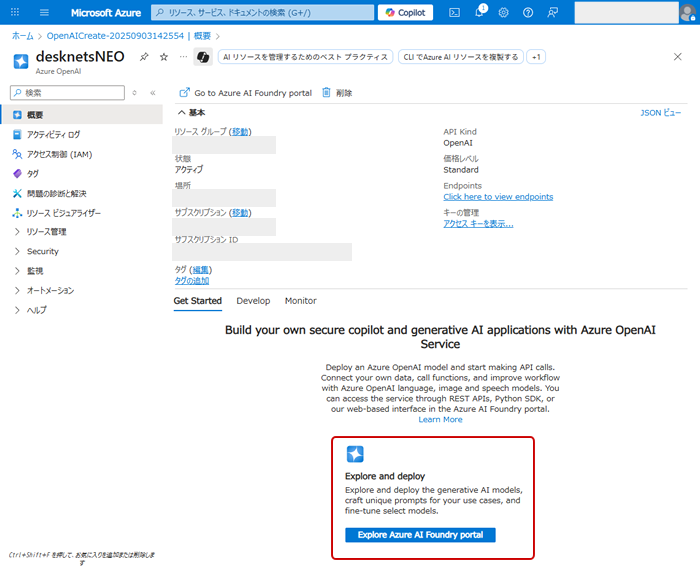Click the Explore and deploy card icon
The image size is (700, 569).
(x=355, y=454)
